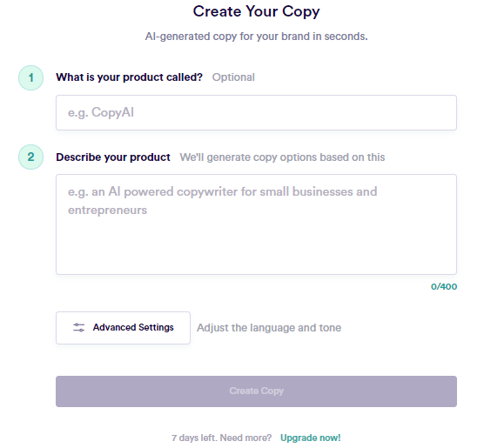The width and height of the screenshot is (484, 448).
Task: Click the step 1 circle badge
Action: 30,77
